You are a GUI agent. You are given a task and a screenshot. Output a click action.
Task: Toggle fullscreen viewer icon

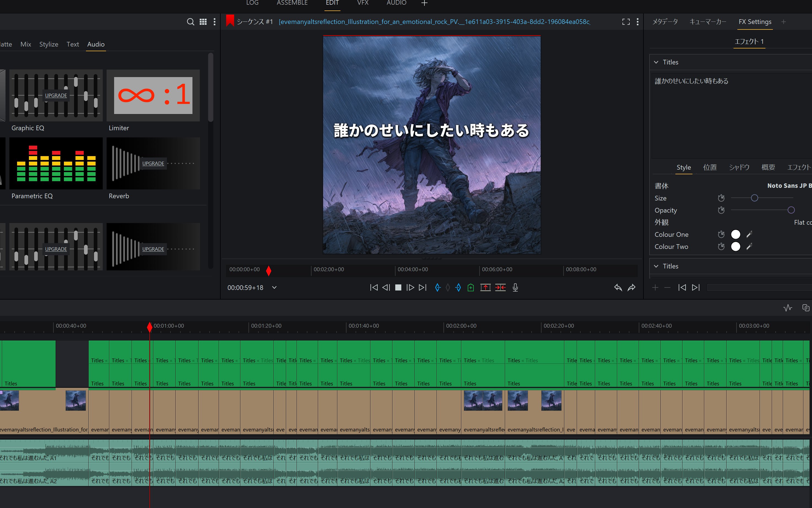[626, 22]
